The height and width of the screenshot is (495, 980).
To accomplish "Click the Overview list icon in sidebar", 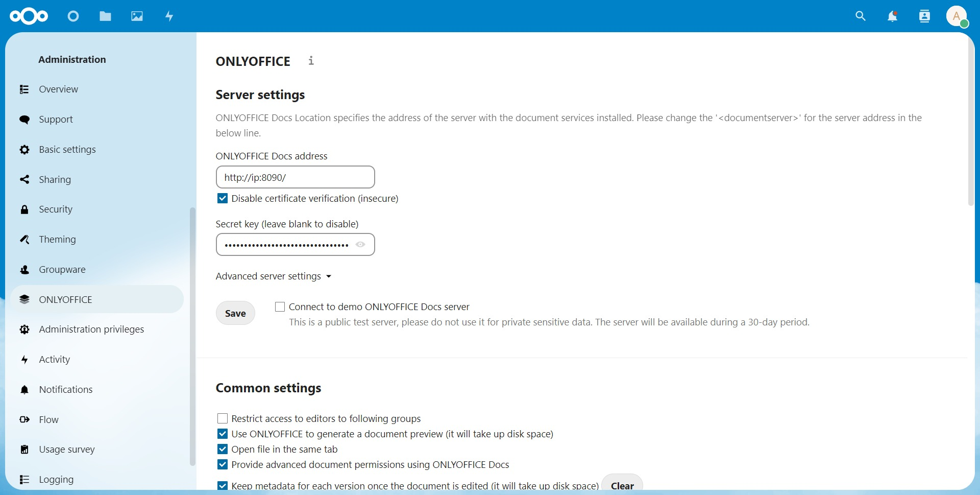I will (x=24, y=89).
